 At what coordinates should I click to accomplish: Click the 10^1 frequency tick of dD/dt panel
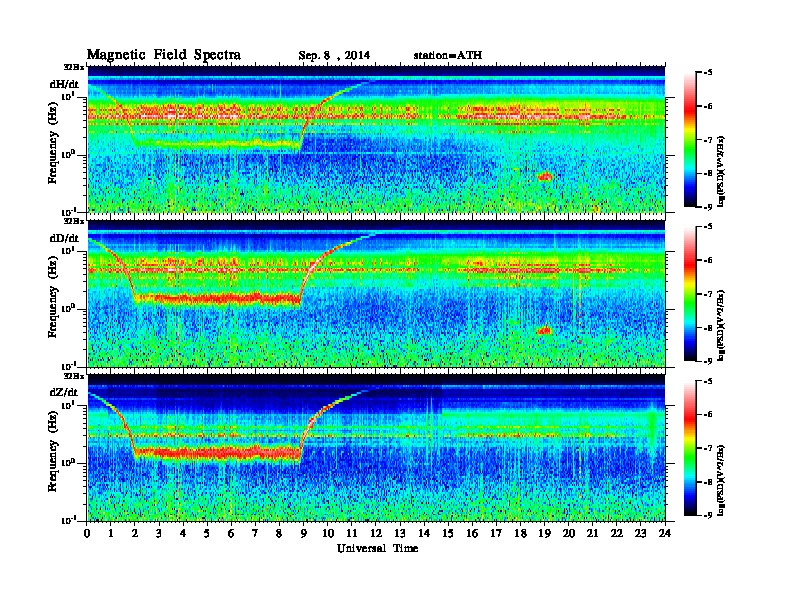[68, 250]
